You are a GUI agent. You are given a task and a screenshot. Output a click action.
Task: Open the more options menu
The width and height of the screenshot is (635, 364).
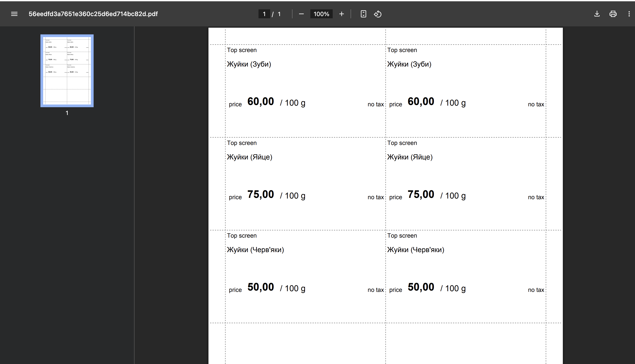[x=629, y=14]
